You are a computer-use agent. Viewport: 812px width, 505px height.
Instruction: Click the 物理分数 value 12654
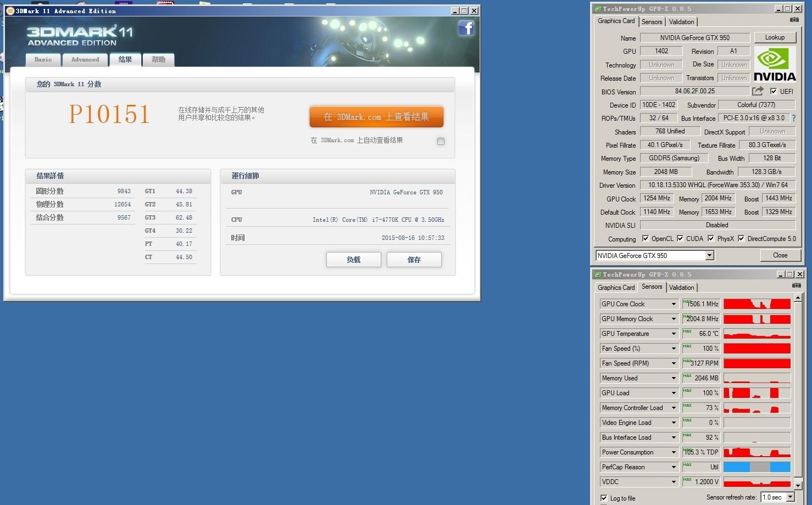(123, 205)
